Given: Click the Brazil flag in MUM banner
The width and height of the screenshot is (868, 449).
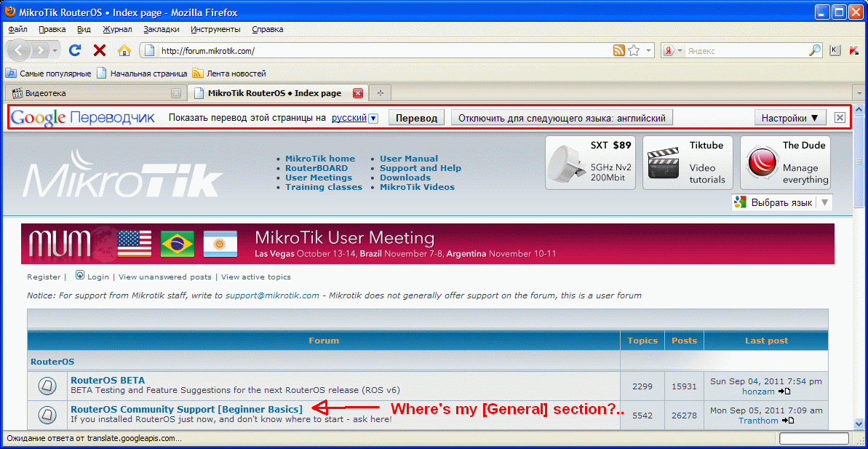Looking at the screenshot, I should point(177,244).
